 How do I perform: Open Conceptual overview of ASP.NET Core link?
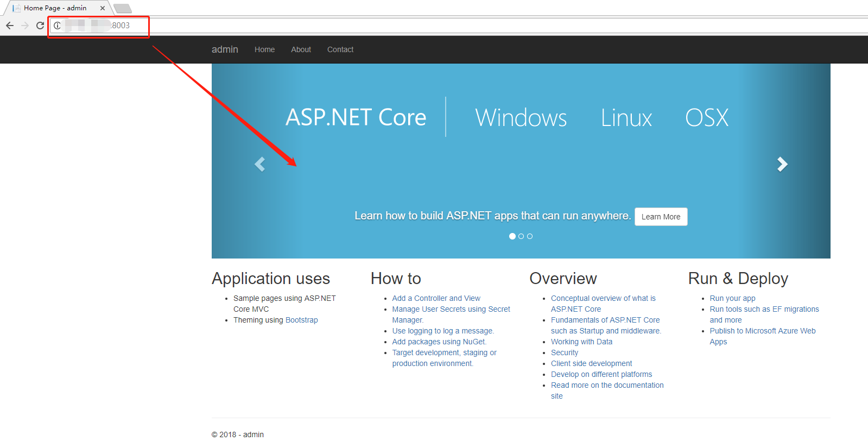pos(603,304)
